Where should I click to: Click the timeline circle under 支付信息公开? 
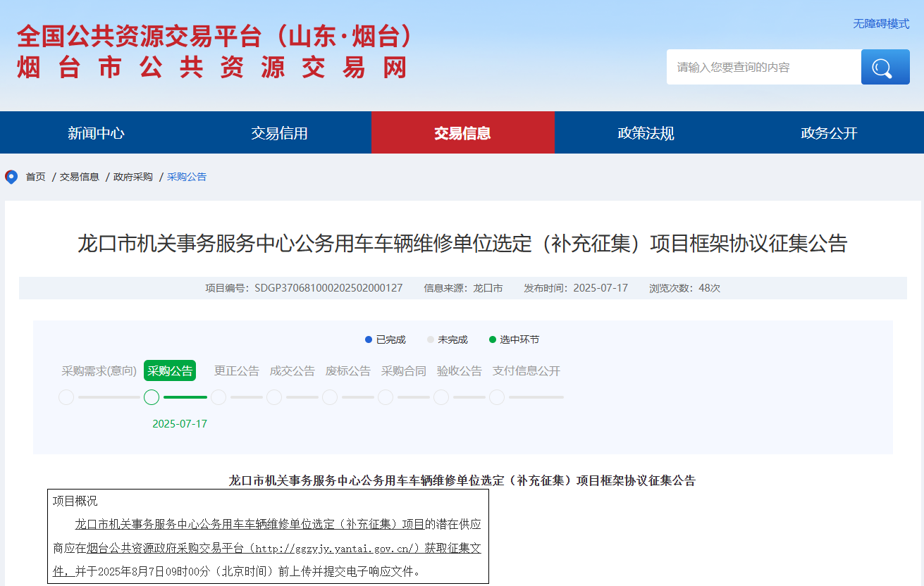click(x=497, y=397)
